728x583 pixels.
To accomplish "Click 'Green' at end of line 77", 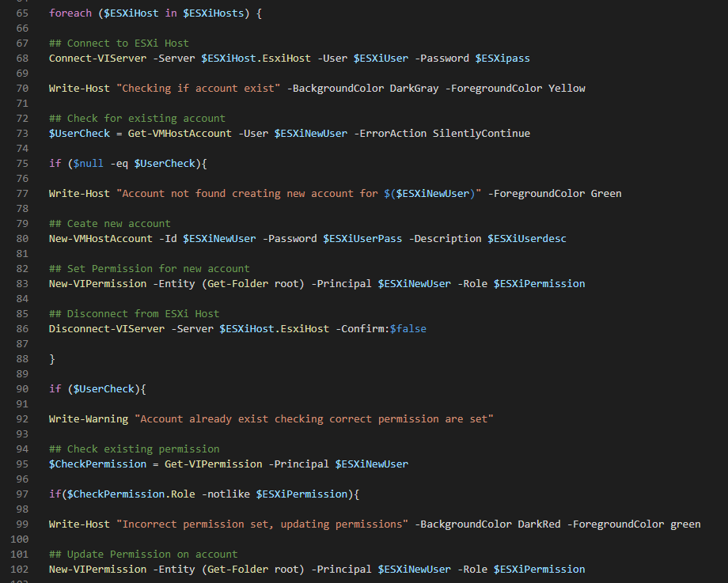I will 606,194.
